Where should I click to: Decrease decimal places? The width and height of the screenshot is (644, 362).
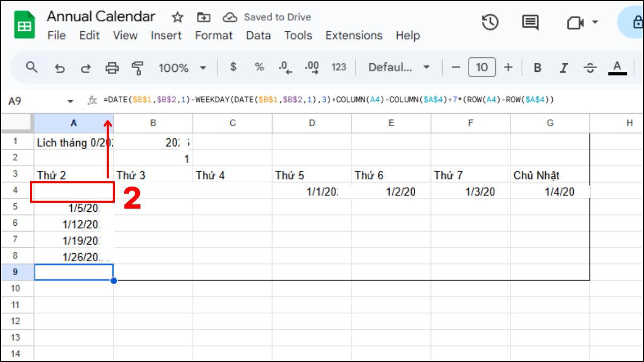(286, 68)
